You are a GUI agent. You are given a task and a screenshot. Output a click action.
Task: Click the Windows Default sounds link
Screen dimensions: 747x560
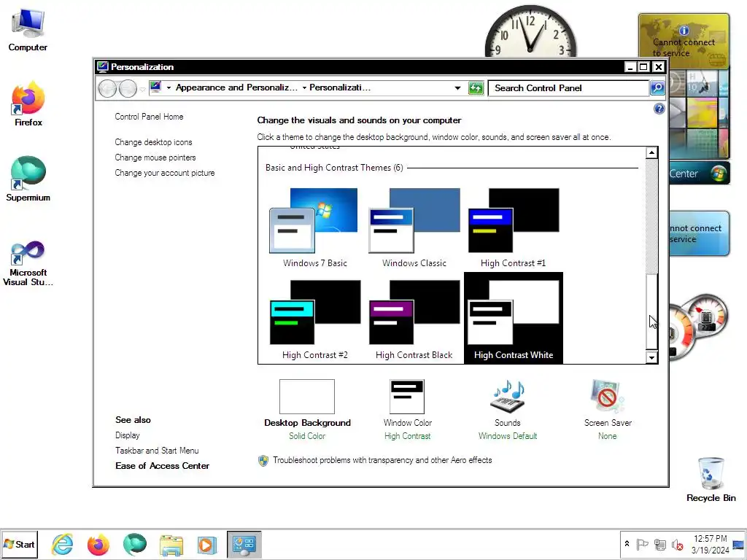[x=508, y=436]
